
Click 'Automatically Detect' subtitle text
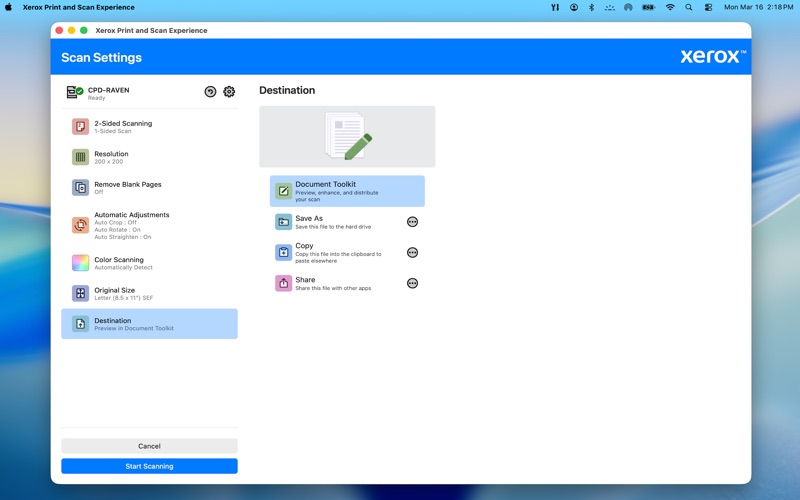pyautogui.click(x=123, y=268)
